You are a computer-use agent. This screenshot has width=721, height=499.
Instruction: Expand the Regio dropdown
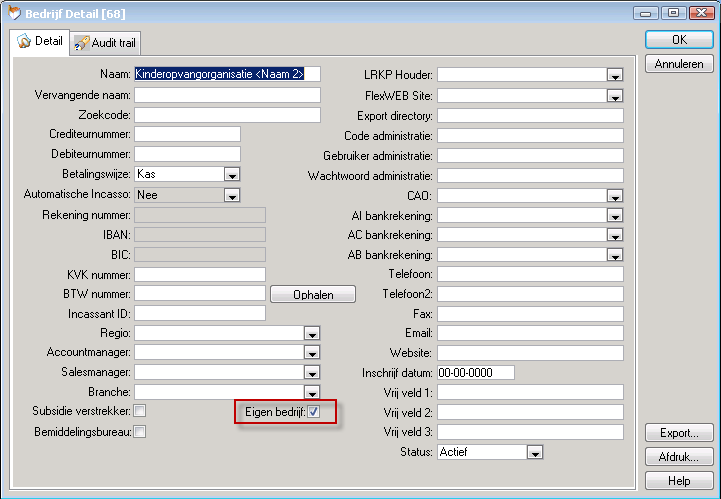[x=311, y=333]
